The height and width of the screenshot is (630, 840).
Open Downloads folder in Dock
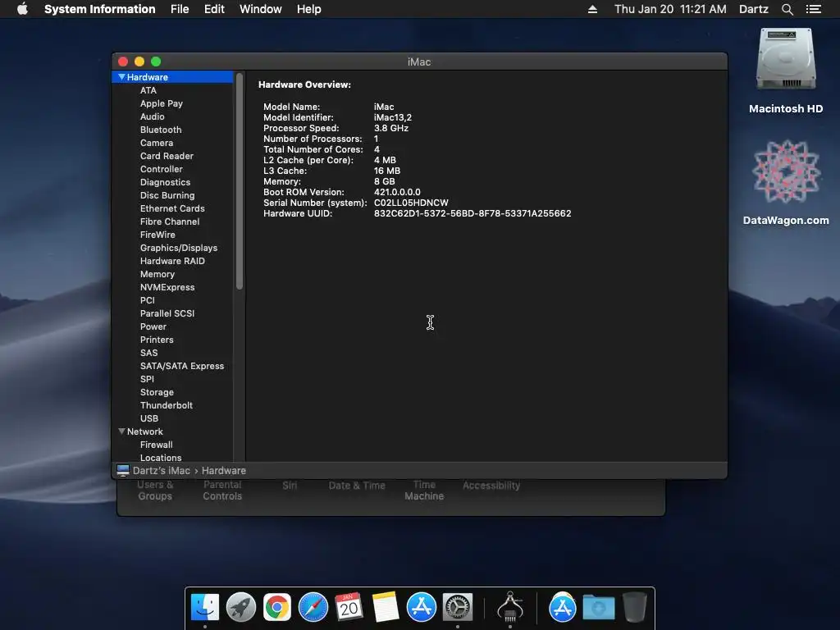598,608
